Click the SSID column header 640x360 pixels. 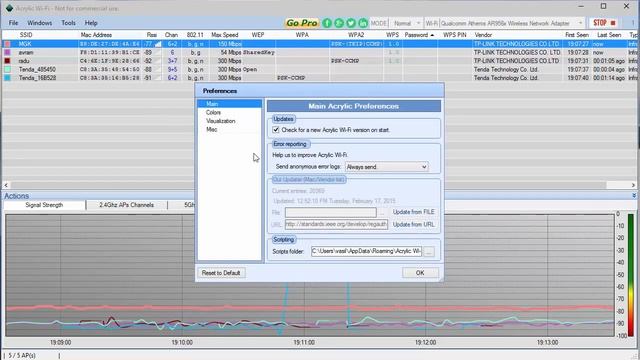click(x=25, y=35)
